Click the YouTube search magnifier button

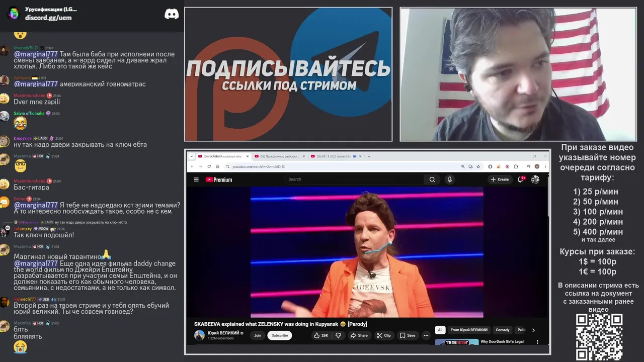pyautogui.click(x=432, y=179)
